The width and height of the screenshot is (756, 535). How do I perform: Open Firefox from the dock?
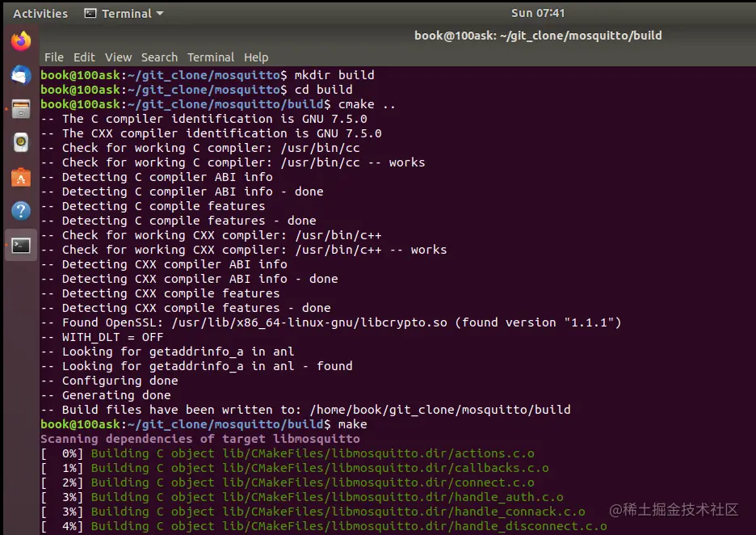click(21, 41)
